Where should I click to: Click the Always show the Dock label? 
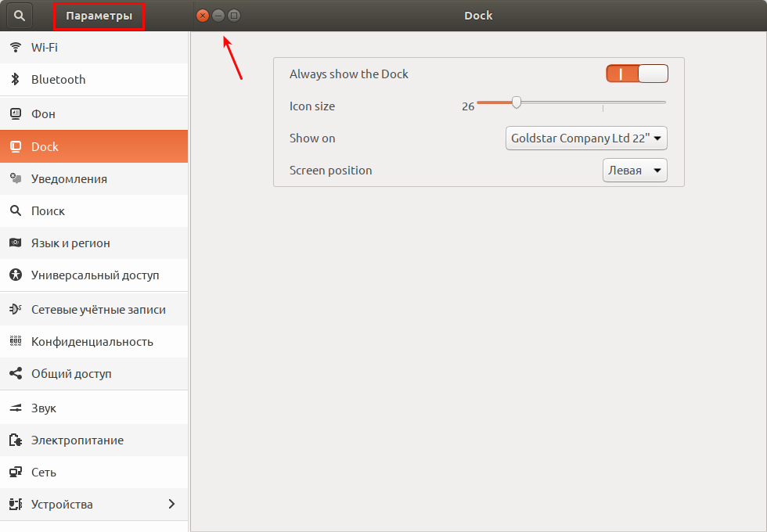349,74
